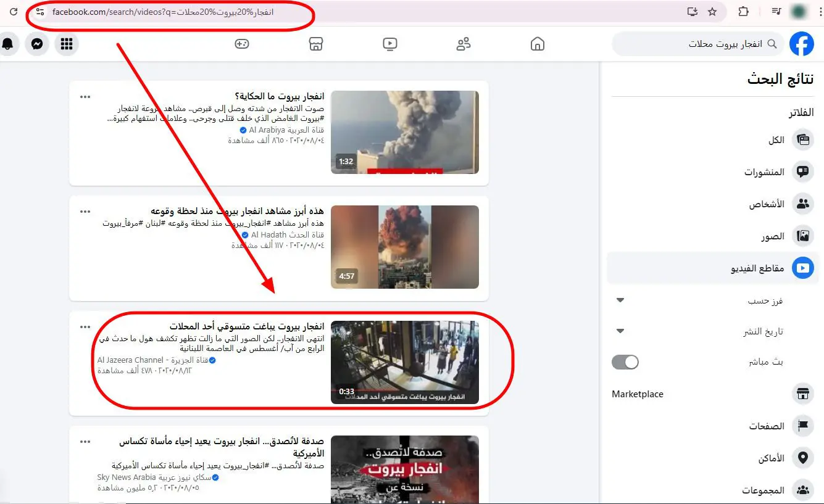Open the Facebook menu grid icon

[67, 44]
